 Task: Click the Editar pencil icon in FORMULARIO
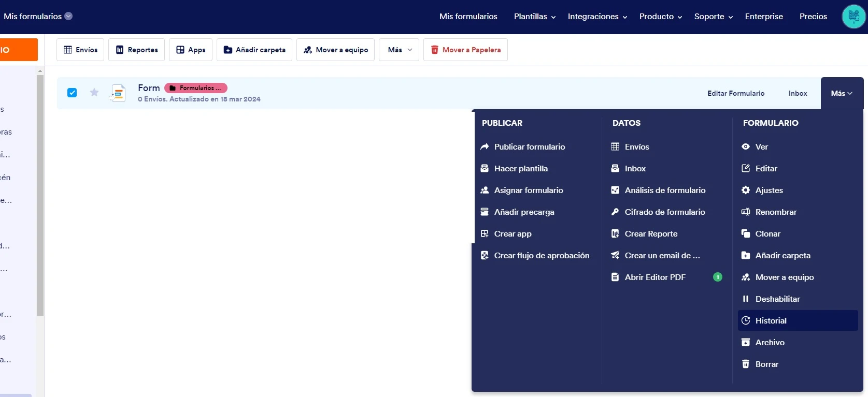click(746, 168)
